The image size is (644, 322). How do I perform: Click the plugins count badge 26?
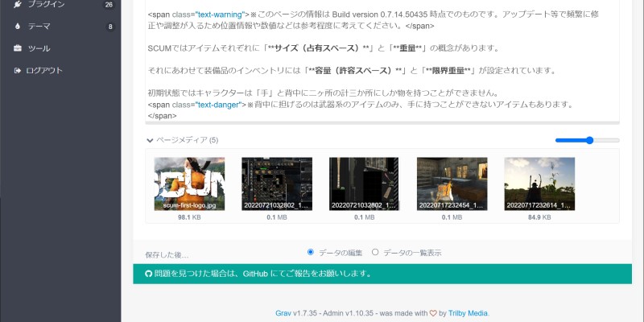tap(109, 5)
